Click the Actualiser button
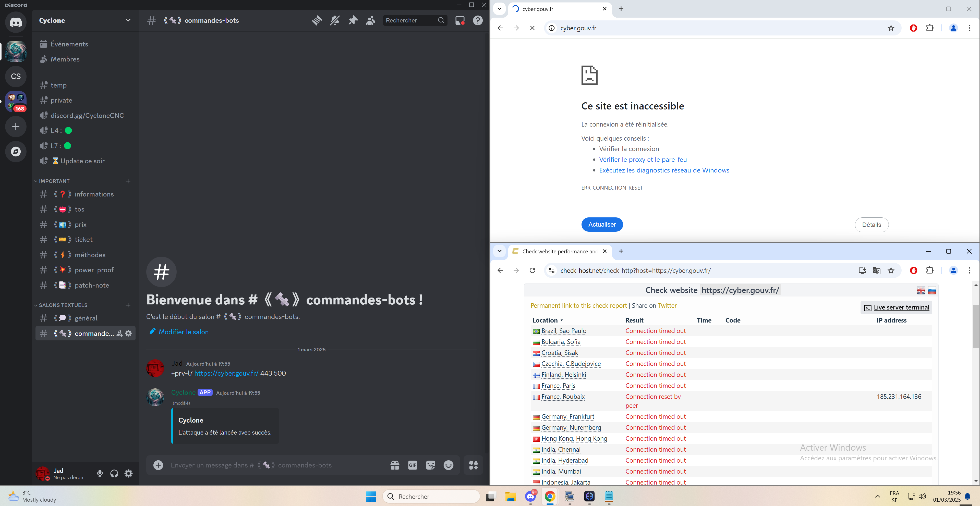The image size is (980, 506). point(602,225)
